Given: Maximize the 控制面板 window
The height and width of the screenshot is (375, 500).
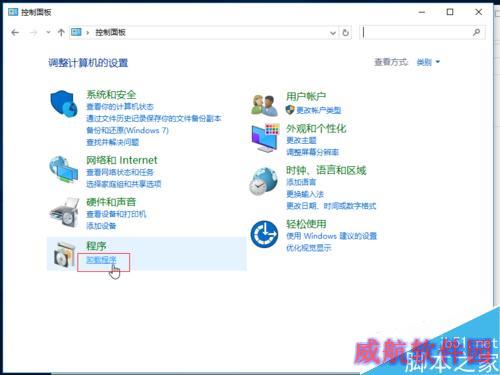Looking at the screenshot, I should point(450,12).
